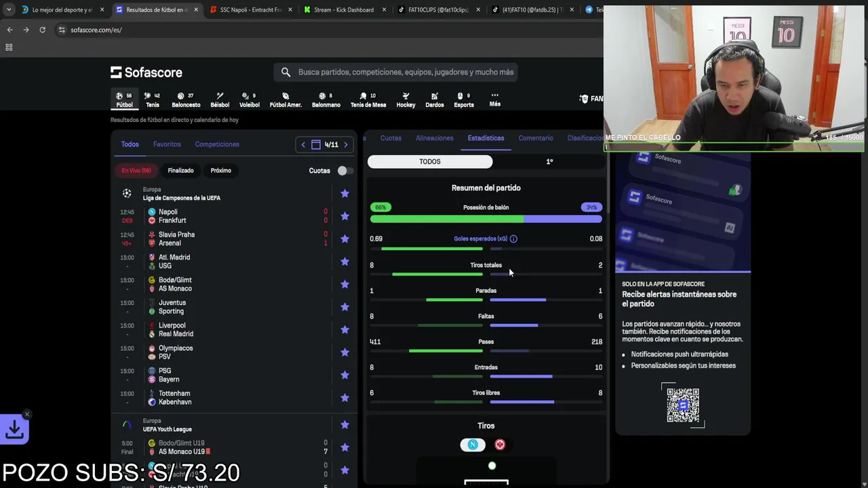This screenshot has height=488, width=868.
Task: Go to previous date in calendar
Action: tap(303, 144)
